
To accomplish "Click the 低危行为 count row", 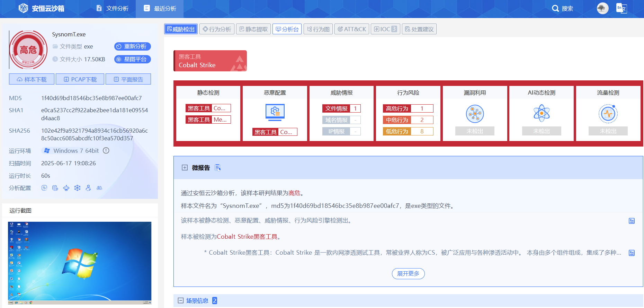I will point(408,131).
